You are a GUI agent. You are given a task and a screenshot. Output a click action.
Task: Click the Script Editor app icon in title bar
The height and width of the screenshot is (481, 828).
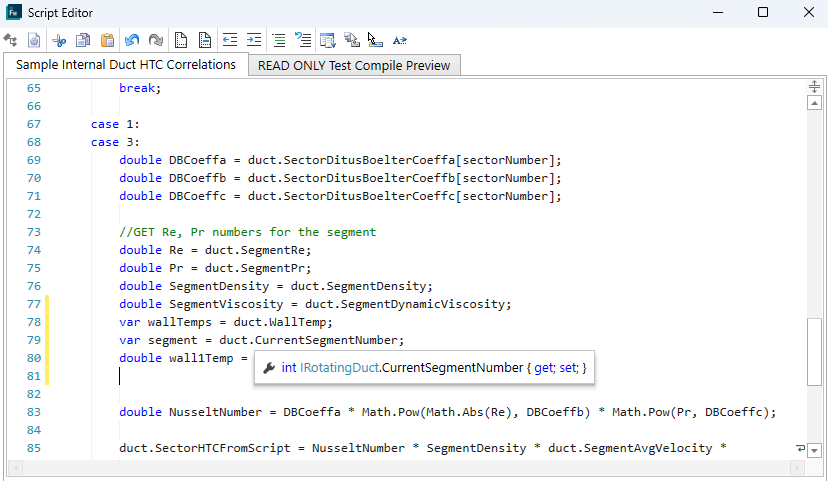click(14, 13)
